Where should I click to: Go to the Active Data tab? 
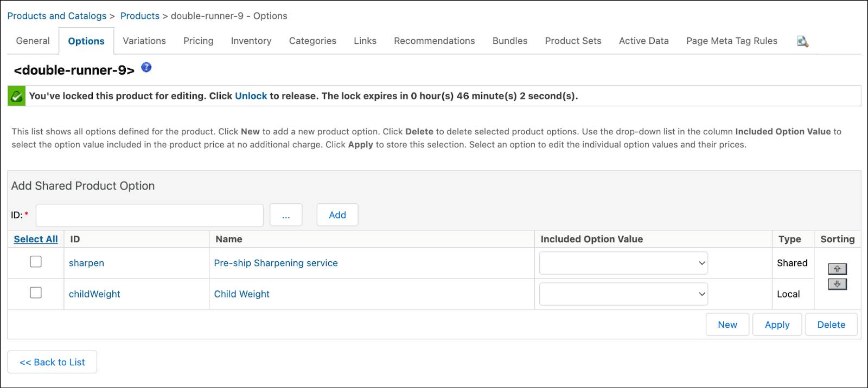[x=644, y=41]
